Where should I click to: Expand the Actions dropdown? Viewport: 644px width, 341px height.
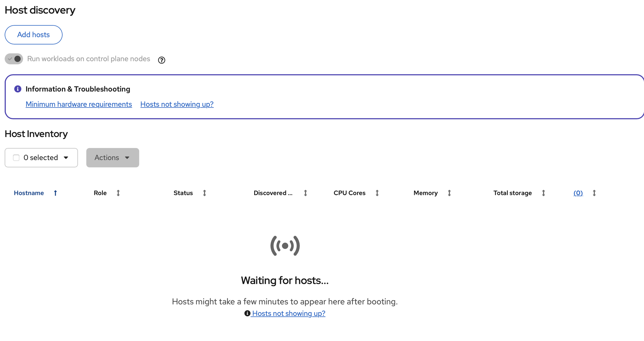pos(113,158)
